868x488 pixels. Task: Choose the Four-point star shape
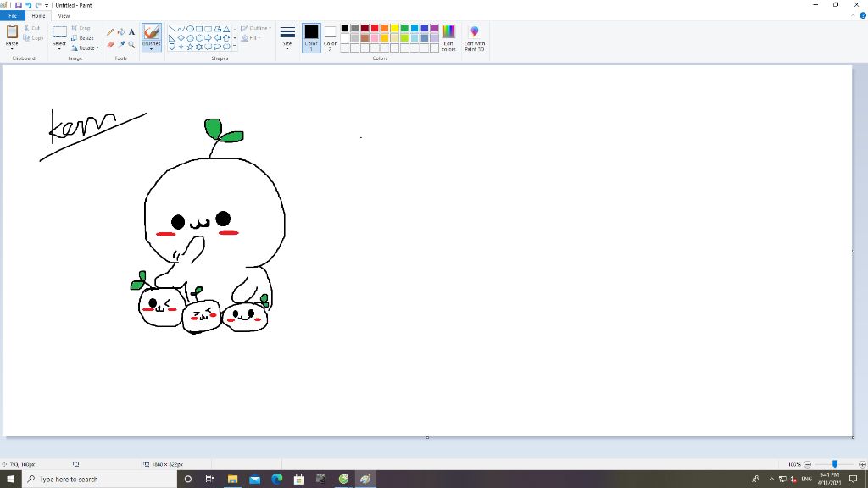181,47
